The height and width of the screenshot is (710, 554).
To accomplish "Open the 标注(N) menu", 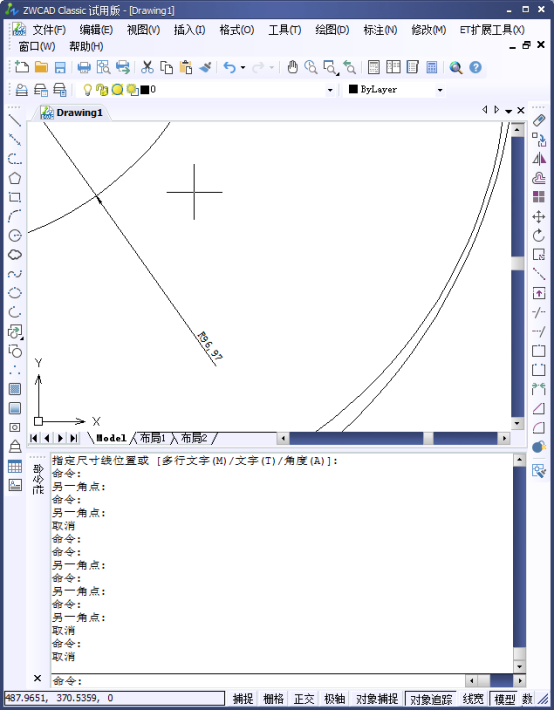I will (380, 30).
